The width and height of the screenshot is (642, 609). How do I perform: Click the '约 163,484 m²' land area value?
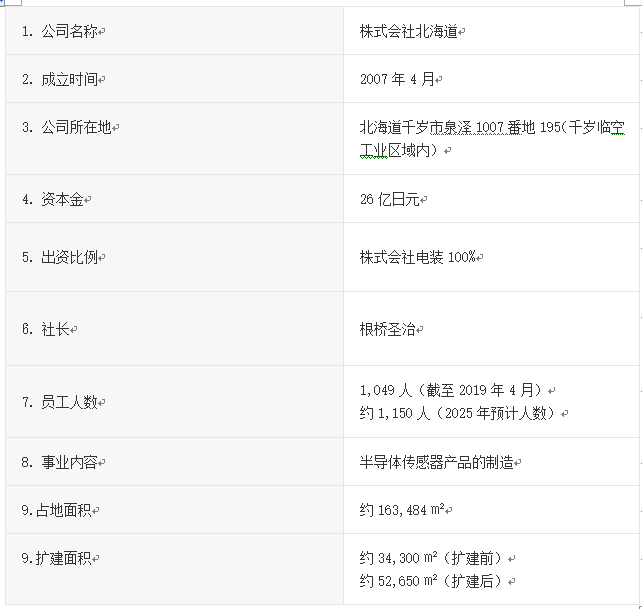pyautogui.click(x=402, y=510)
